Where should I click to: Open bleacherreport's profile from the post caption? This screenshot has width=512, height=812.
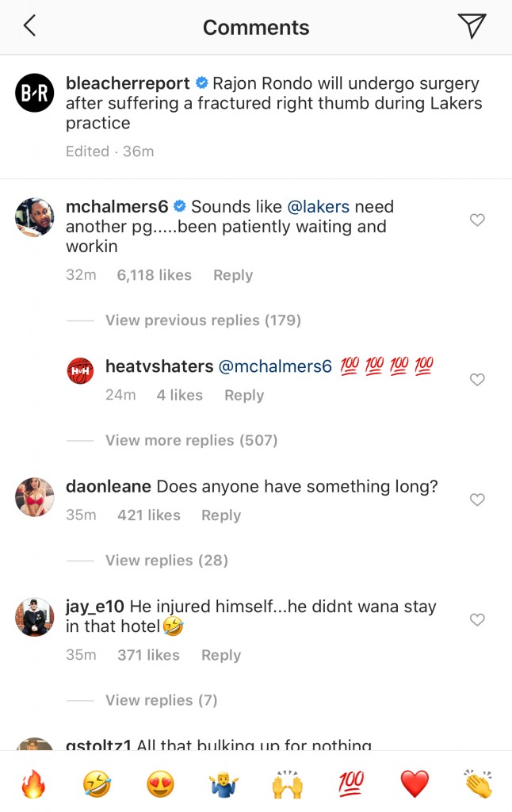[x=129, y=82]
